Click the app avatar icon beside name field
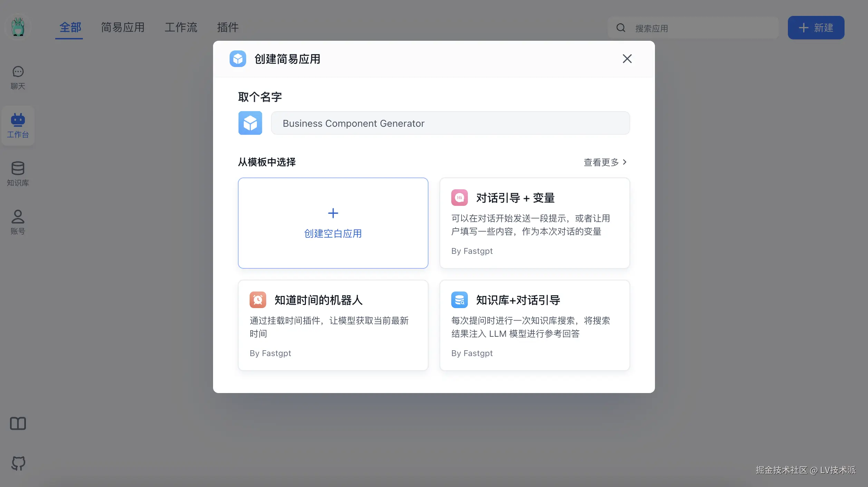The image size is (868, 487). [x=250, y=123]
